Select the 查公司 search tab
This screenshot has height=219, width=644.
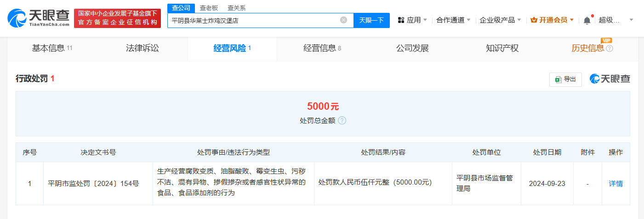pyautogui.click(x=181, y=8)
